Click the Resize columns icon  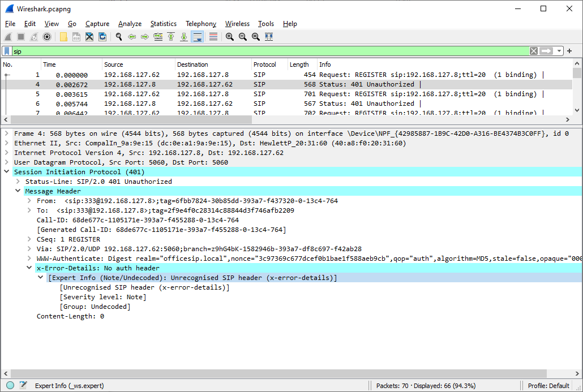coord(268,37)
